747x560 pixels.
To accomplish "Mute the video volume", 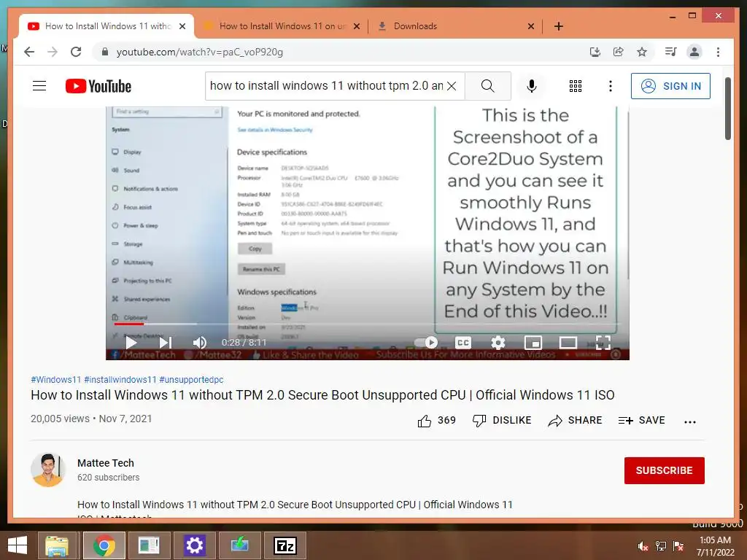I will pos(200,343).
